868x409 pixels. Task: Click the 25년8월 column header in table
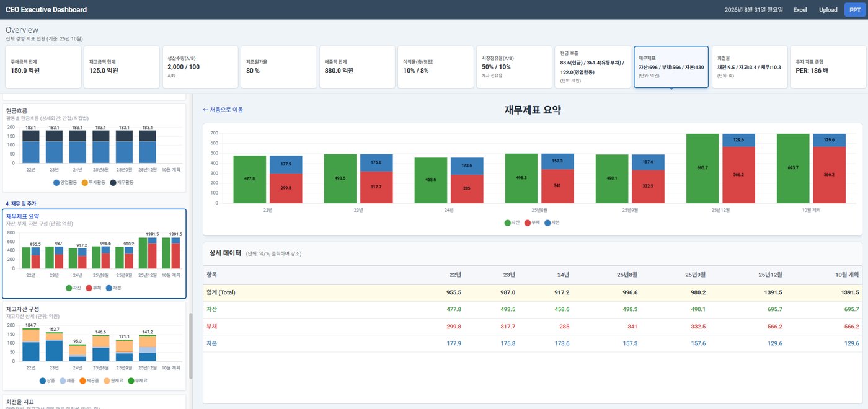627,275
